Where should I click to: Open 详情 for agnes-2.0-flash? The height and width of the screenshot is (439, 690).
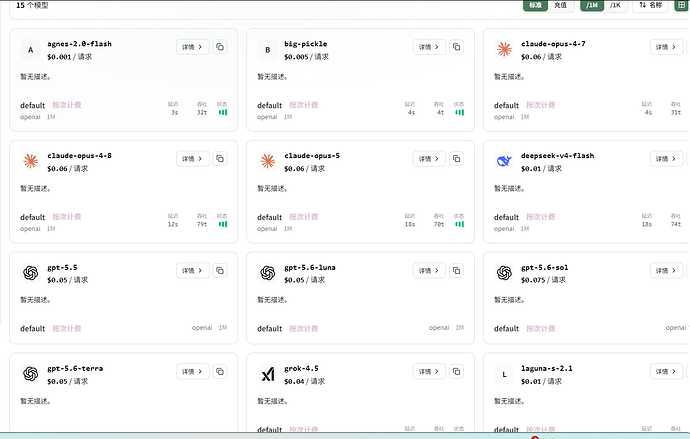point(193,47)
